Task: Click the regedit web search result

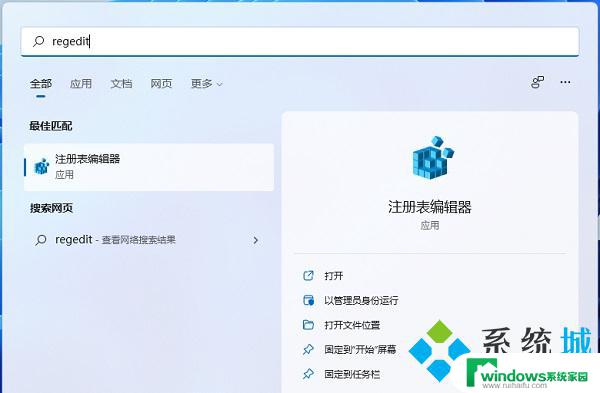Action: click(149, 240)
